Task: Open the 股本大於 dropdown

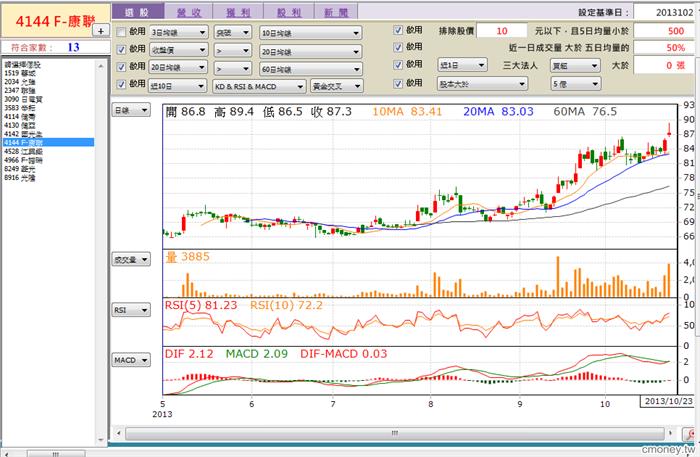Action: click(x=483, y=83)
